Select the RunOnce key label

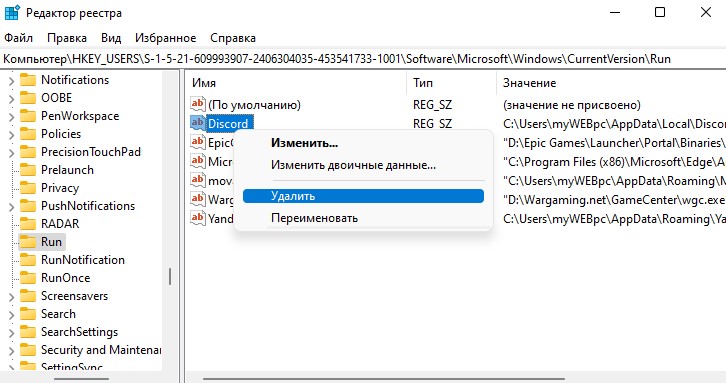click(x=66, y=278)
